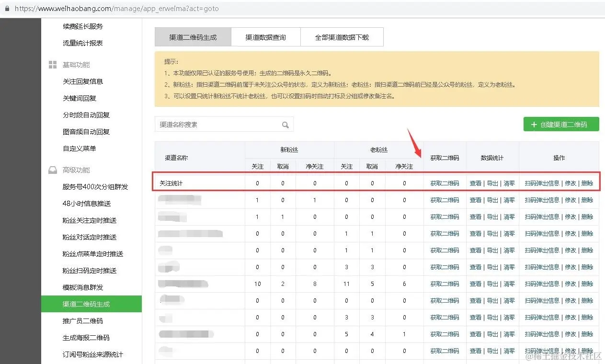605x364 pixels.
Task: Click the cell showing value 8
Action: click(315, 284)
